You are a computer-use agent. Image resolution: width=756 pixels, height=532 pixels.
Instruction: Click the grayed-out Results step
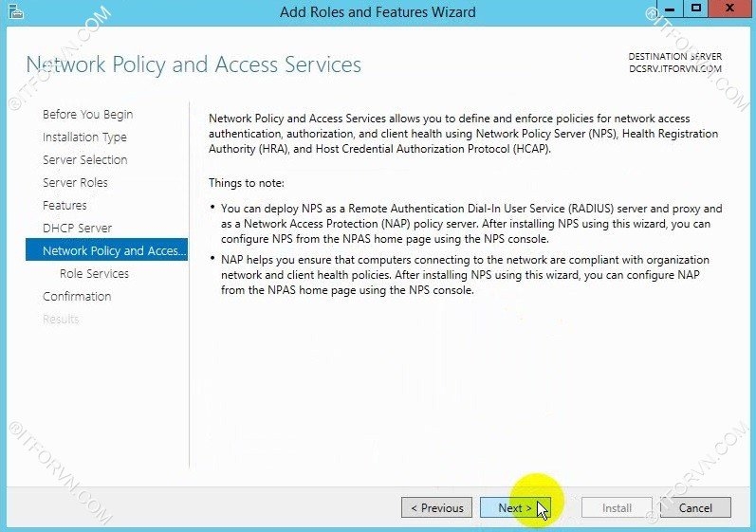pyautogui.click(x=61, y=320)
